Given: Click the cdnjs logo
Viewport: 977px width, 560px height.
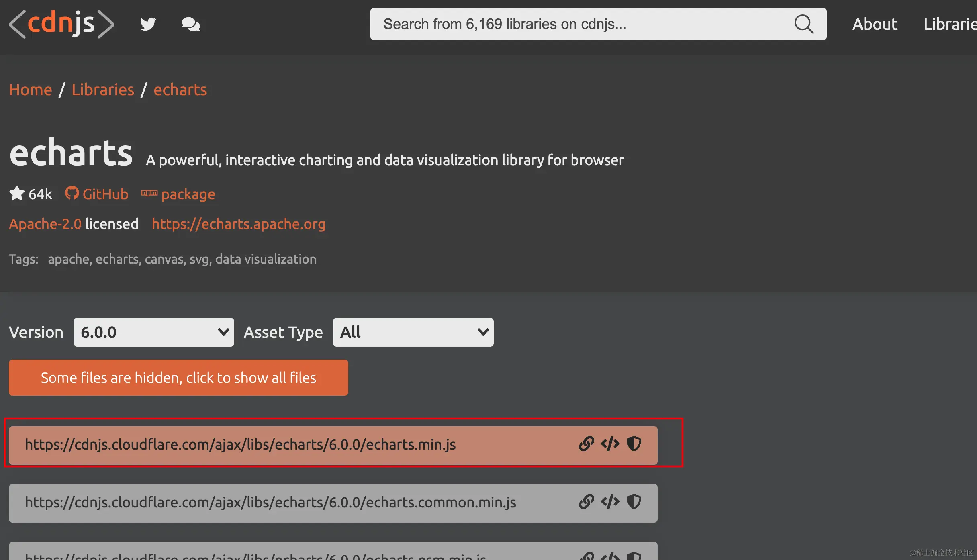Looking at the screenshot, I should (x=61, y=24).
